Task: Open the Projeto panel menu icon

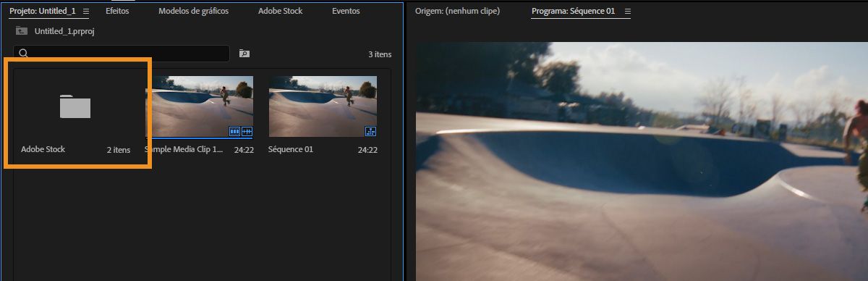Action: (86, 12)
